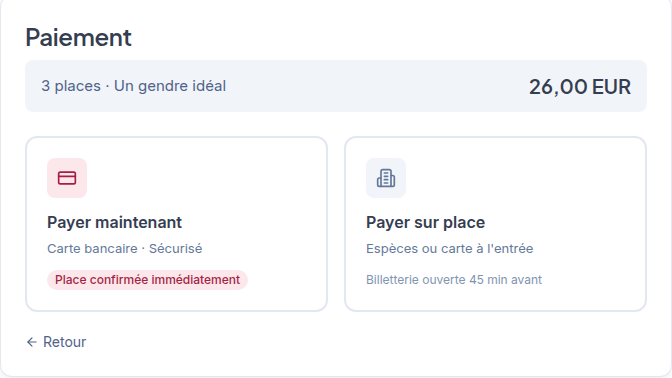
Task: Click the credit card icon
Action: point(67,178)
